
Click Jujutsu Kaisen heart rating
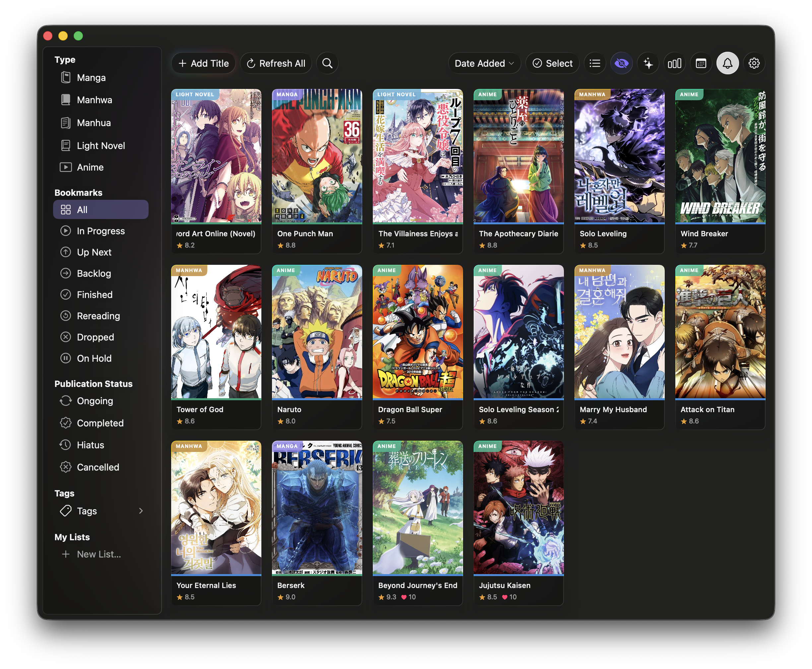pos(505,597)
